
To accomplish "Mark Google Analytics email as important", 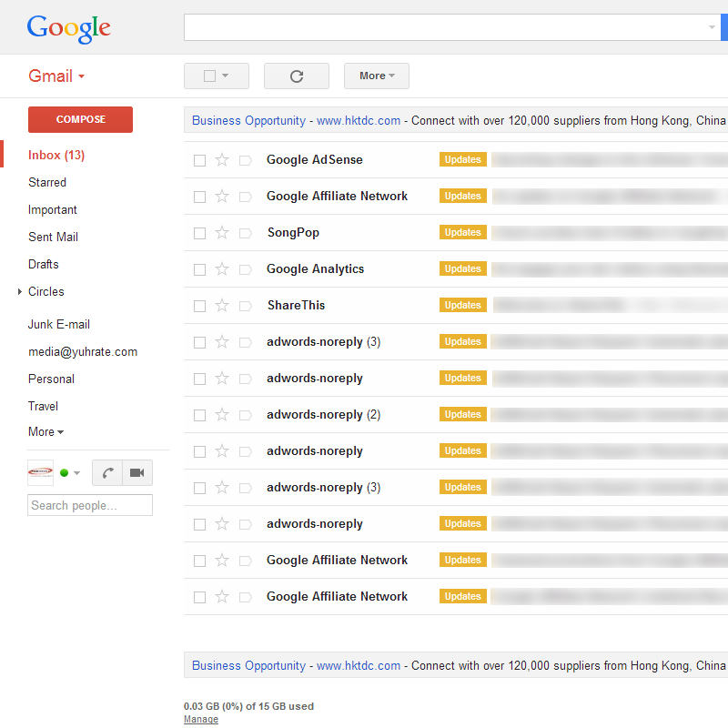I will point(245,269).
